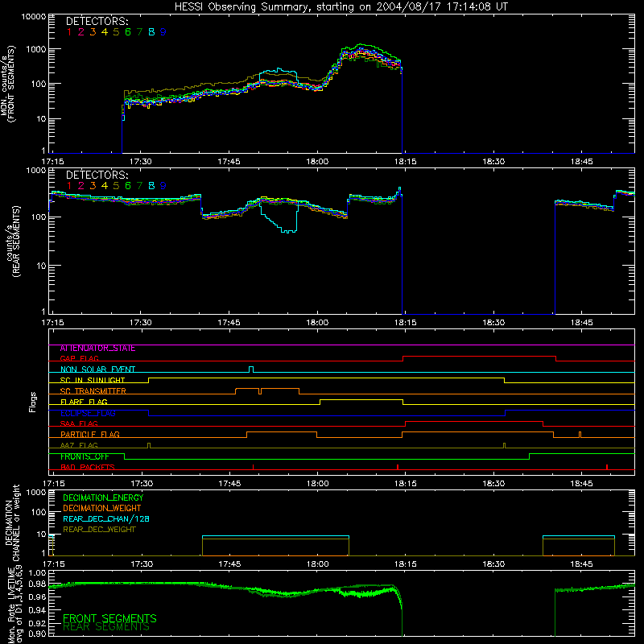Screen dimensions: 644x644
Task: Select red detector 1 in rear segments legend
Action: 69,186
